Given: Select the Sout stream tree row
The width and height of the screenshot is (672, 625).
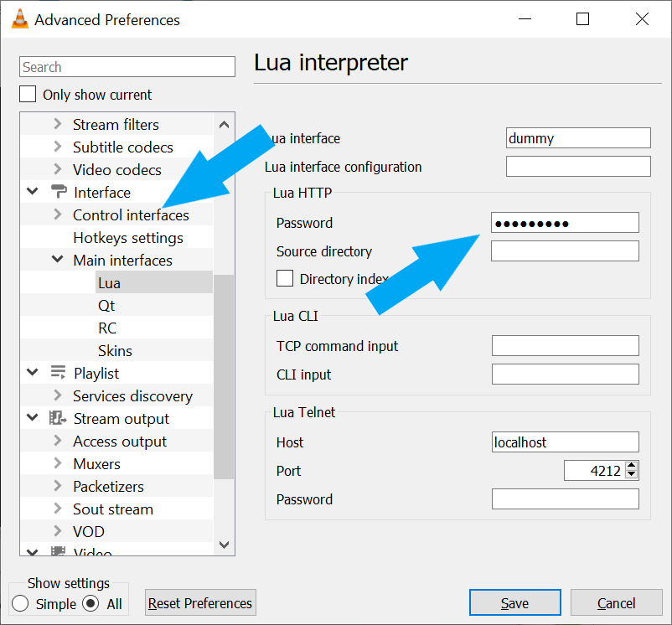Looking at the screenshot, I should point(116,509).
